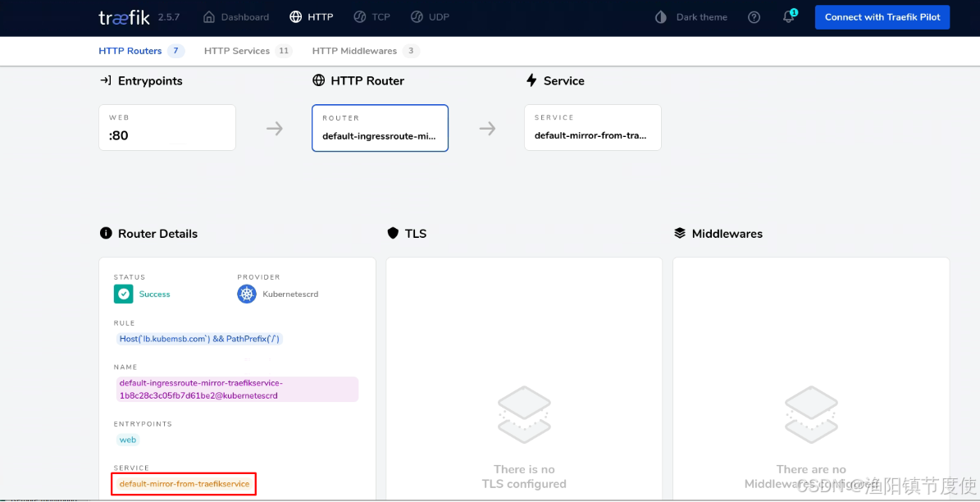The width and height of the screenshot is (980, 502).
Task: Open the default-mirror-from-traefikservice service link
Action: point(185,484)
